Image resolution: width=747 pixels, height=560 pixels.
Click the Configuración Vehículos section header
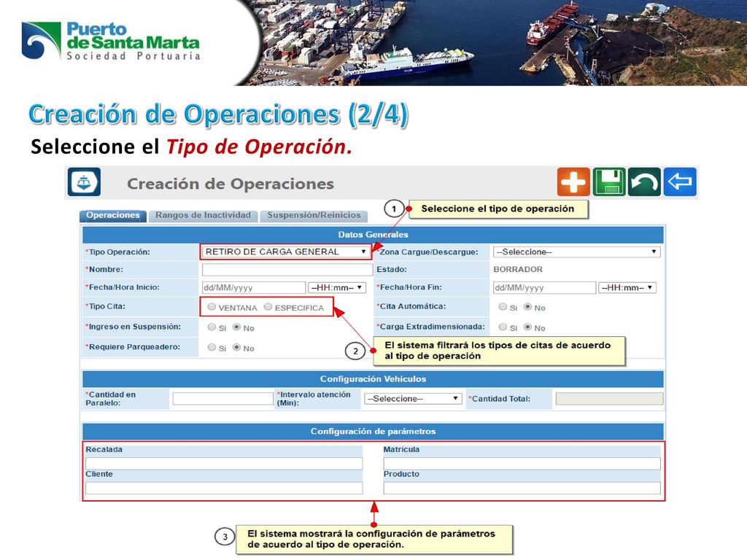373,379
